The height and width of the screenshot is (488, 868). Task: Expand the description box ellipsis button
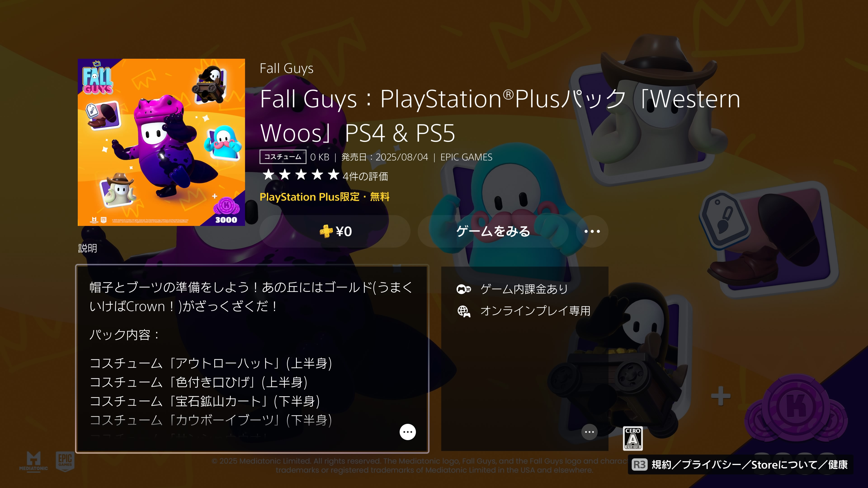pos(408,432)
